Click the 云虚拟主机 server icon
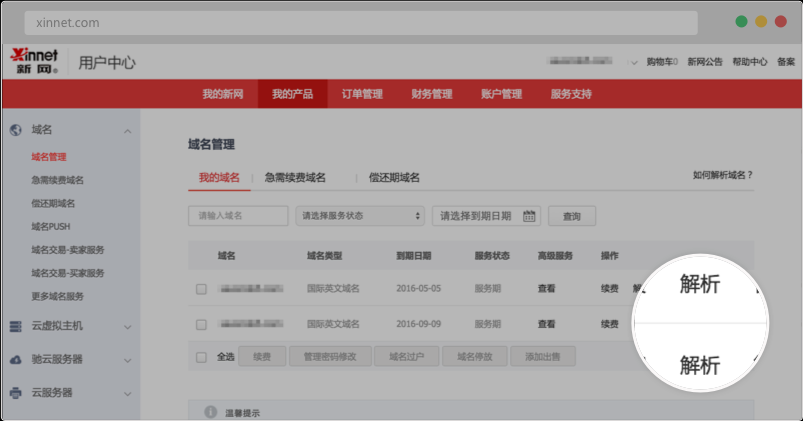The height and width of the screenshot is (421, 803). click(15, 326)
